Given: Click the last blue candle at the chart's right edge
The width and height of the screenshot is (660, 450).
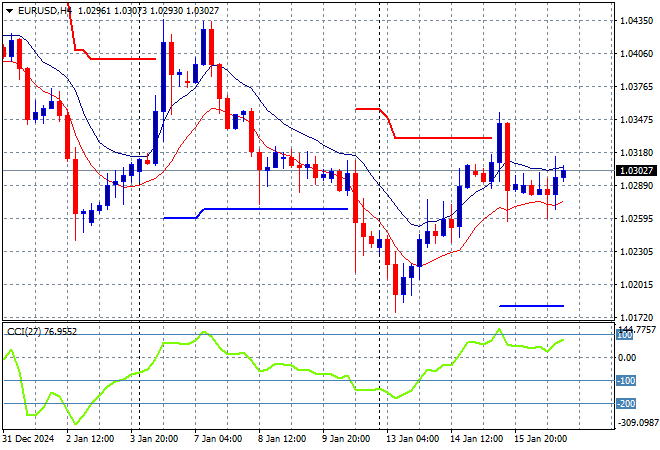Looking at the screenshot, I should pyautogui.click(x=564, y=174).
